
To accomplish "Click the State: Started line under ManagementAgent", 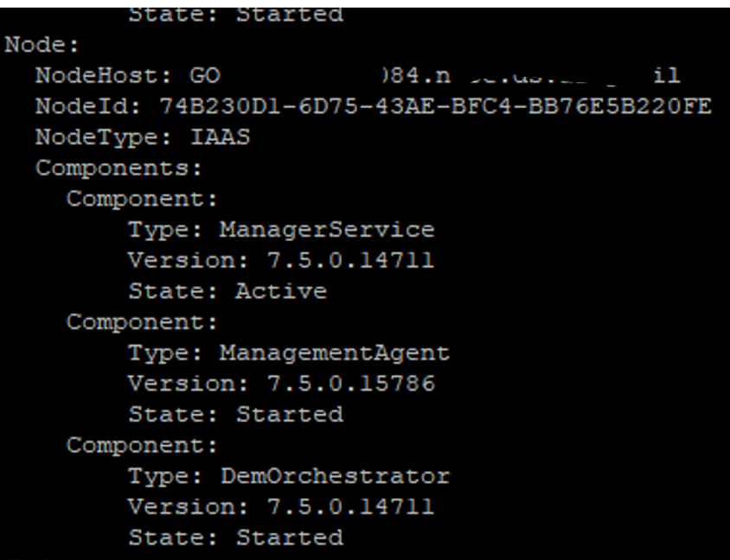I will (x=235, y=414).
